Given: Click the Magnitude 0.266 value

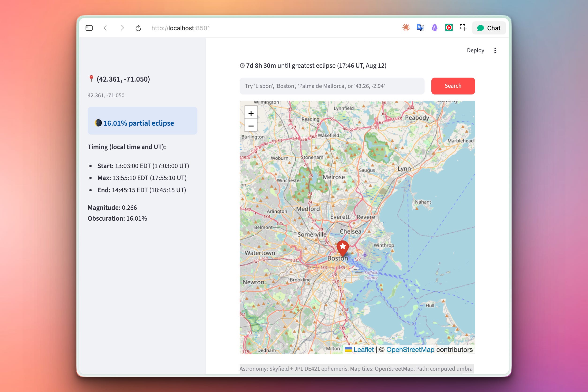Looking at the screenshot, I should coord(112,208).
